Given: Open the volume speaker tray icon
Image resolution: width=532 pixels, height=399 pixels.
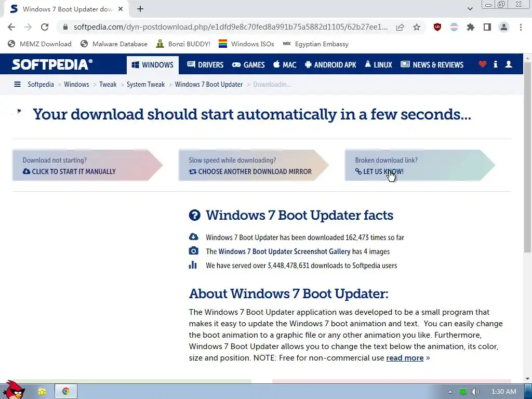Looking at the screenshot, I should pos(475,392).
